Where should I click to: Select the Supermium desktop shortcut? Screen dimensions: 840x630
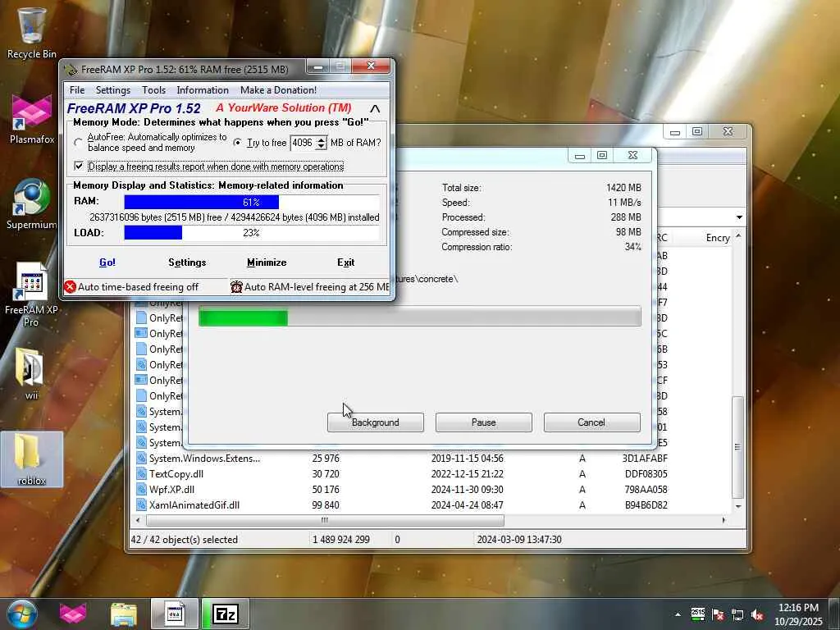(x=32, y=203)
